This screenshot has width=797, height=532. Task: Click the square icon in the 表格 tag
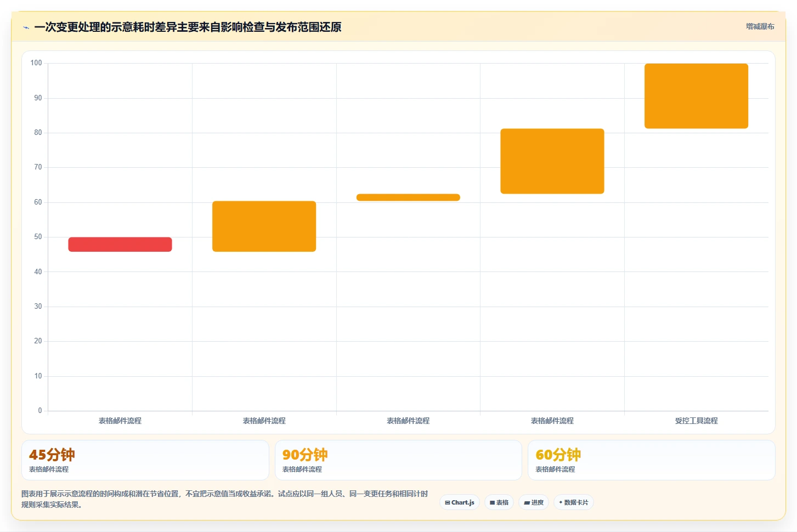(x=492, y=502)
